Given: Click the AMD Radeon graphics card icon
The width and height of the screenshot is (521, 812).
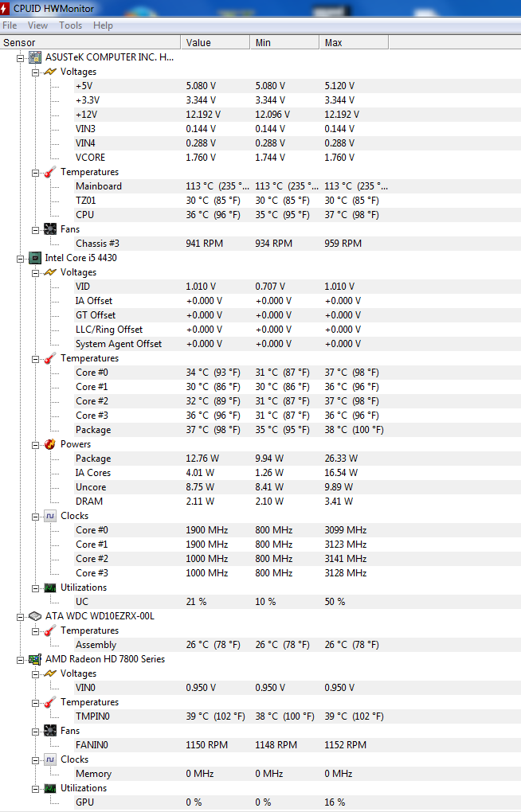Looking at the screenshot, I should tap(35, 659).
